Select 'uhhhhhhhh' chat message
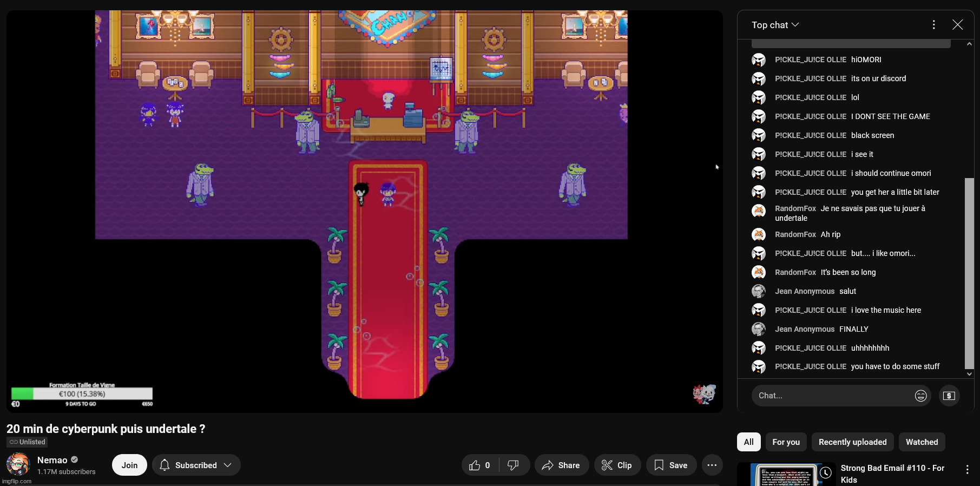Viewport: 980px width, 486px height. [870, 348]
